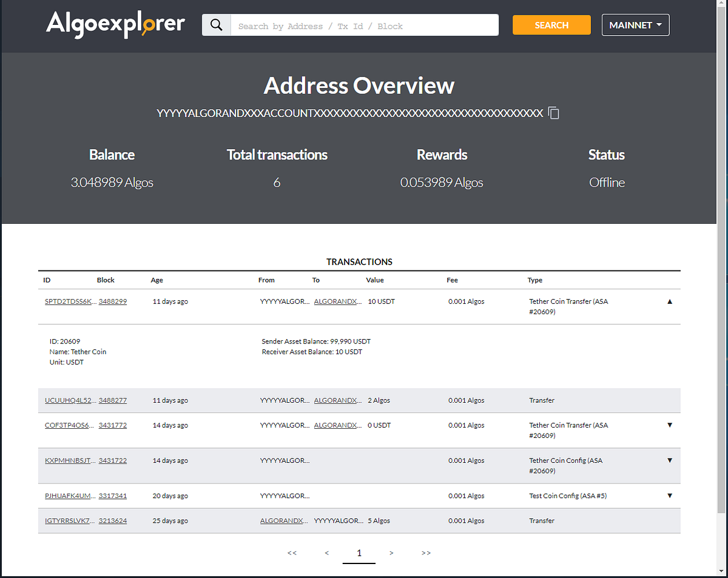Open receiver address ALGORANDX link
This screenshot has height=578, width=728.
[337, 301]
